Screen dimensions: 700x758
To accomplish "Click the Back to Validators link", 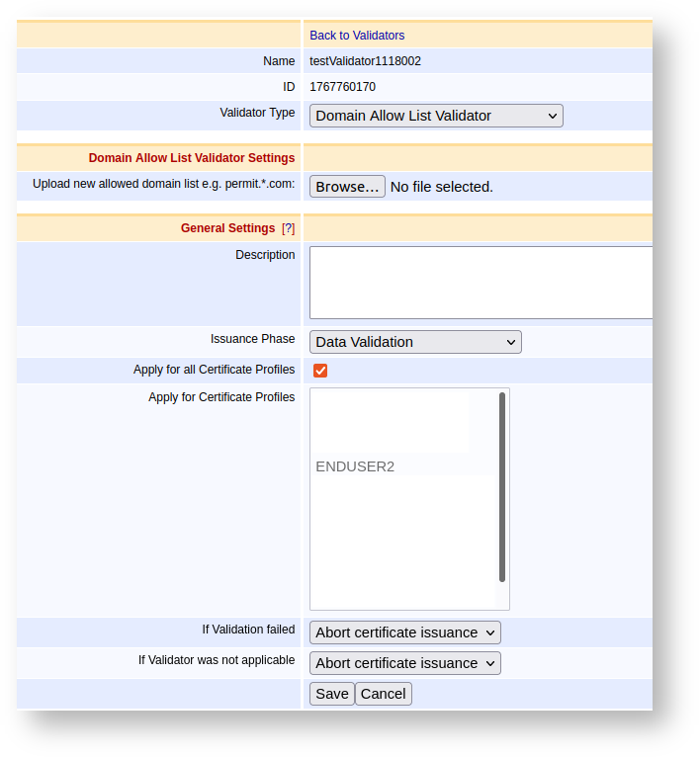I will [357, 36].
